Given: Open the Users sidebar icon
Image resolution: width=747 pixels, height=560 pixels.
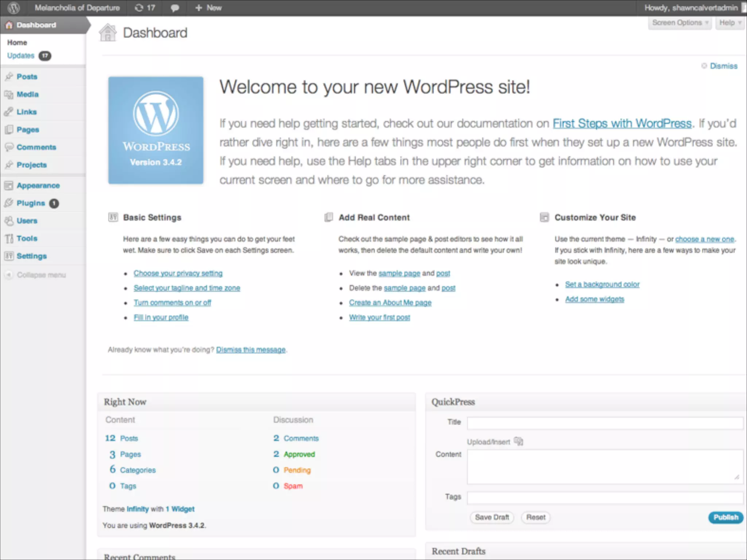Looking at the screenshot, I should pyautogui.click(x=9, y=221).
